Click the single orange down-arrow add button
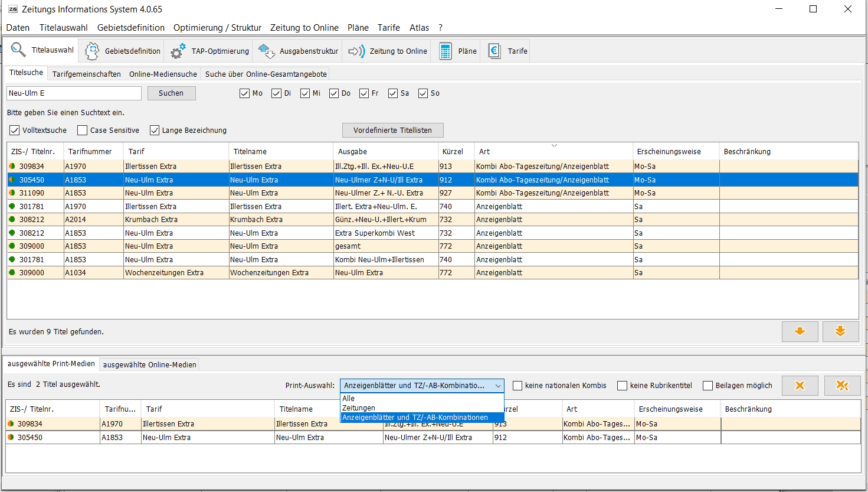Image resolution: width=868 pixels, height=492 pixels. click(800, 331)
